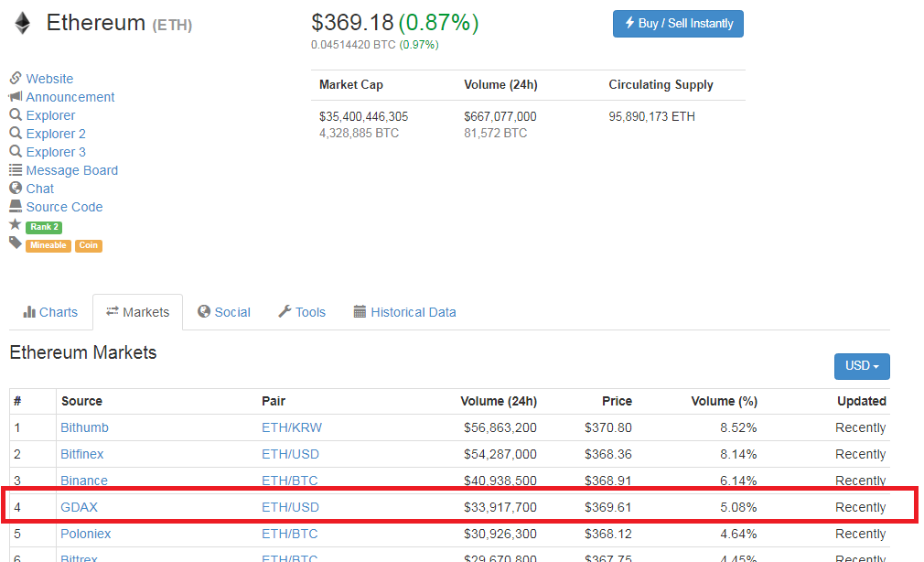Viewport: 924px width, 562px height.
Task: Click the star icon beside Rank 2
Action: pos(16,224)
